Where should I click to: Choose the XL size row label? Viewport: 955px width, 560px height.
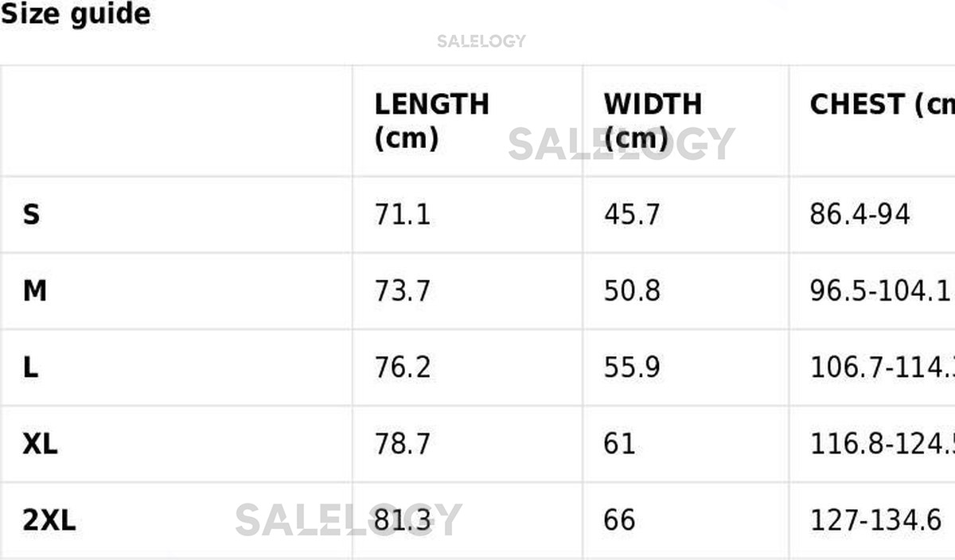click(x=40, y=444)
